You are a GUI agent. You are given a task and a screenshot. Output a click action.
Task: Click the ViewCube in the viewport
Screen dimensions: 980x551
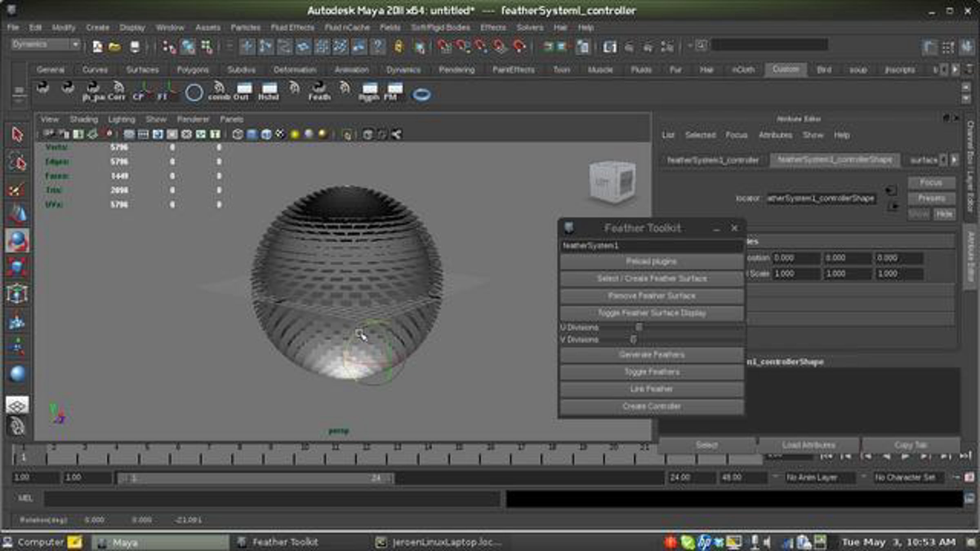click(612, 182)
